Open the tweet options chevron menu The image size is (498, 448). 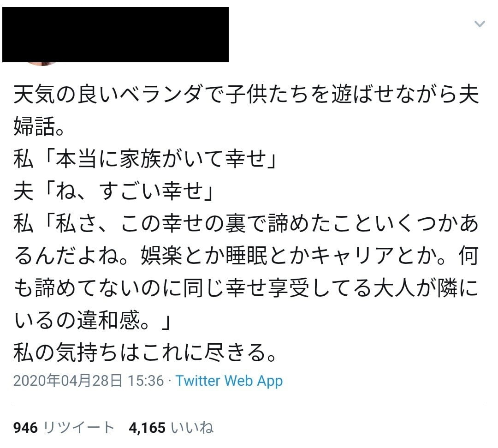480,24
